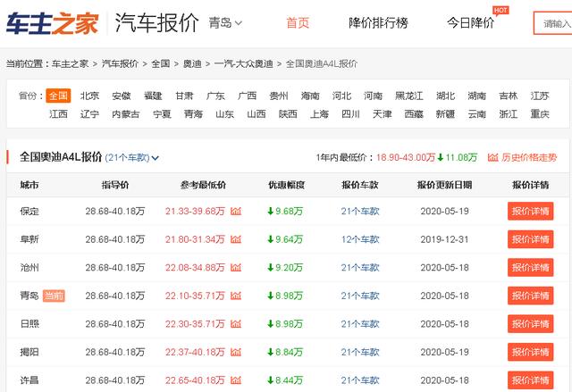This screenshot has height=392, width=572.
Task: Filter by 内蒙古 province
Action: point(126,114)
